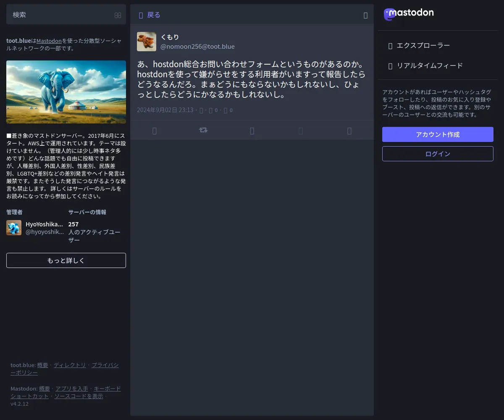The image size is (504, 420).
Task: Click the 管理者 heading
Action: (14, 212)
